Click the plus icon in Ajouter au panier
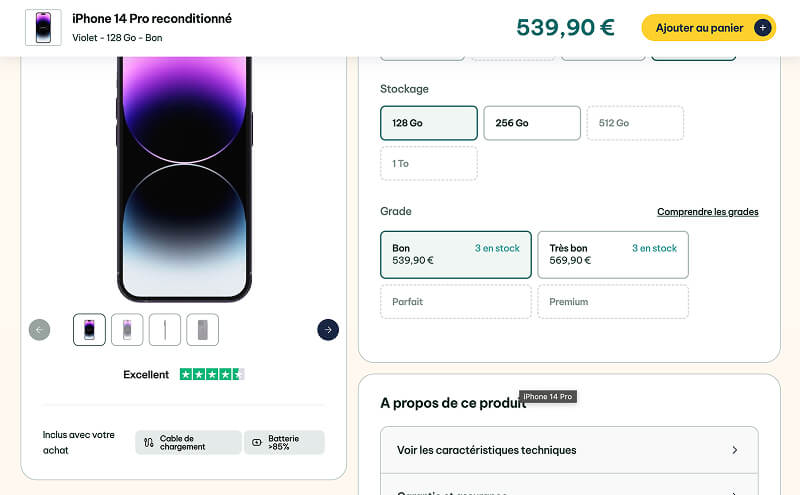Screen dimensions: 800x495 [x=763, y=28]
